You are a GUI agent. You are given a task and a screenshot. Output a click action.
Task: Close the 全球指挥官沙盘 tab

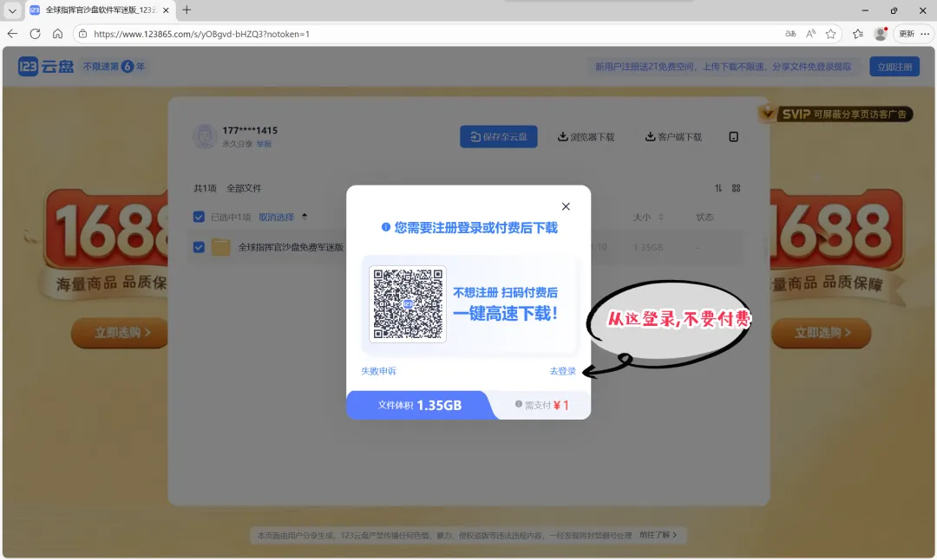coord(166,10)
